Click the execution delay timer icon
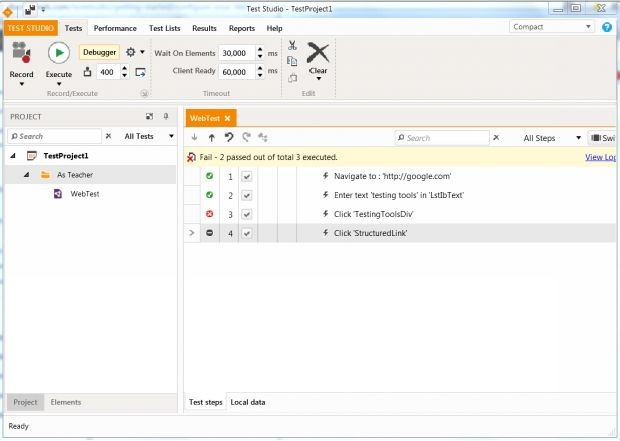 (x=87, y=72)
